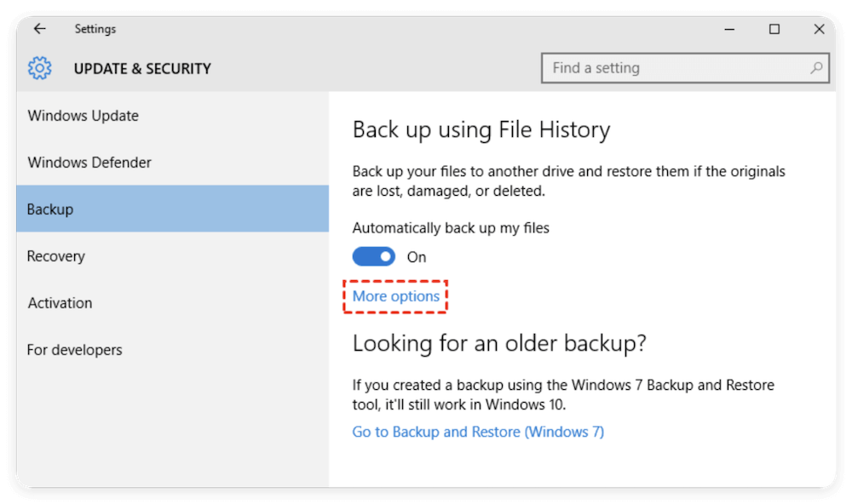852x504 pixels.
Task: Open the Activation settings page
Action: [60, 302]
